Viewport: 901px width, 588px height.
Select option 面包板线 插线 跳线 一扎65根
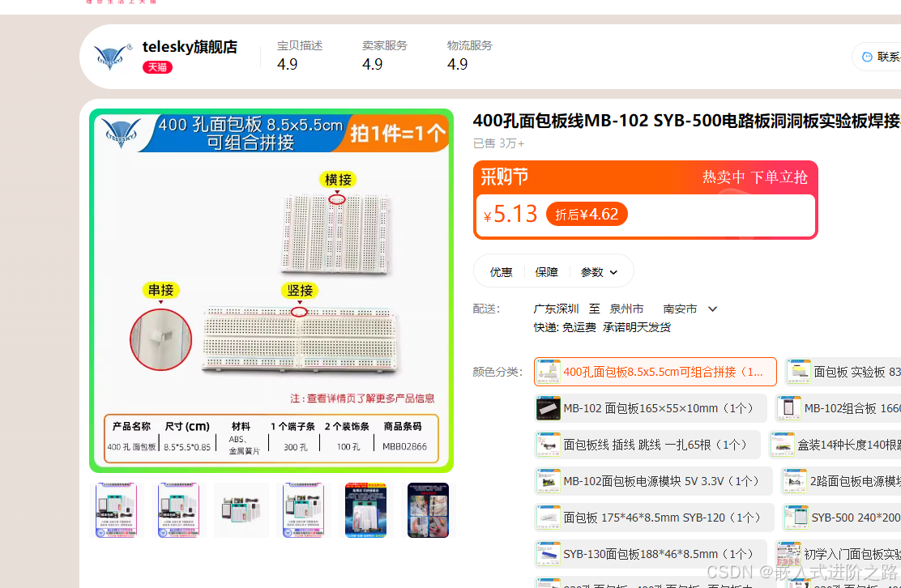(647, 445)
